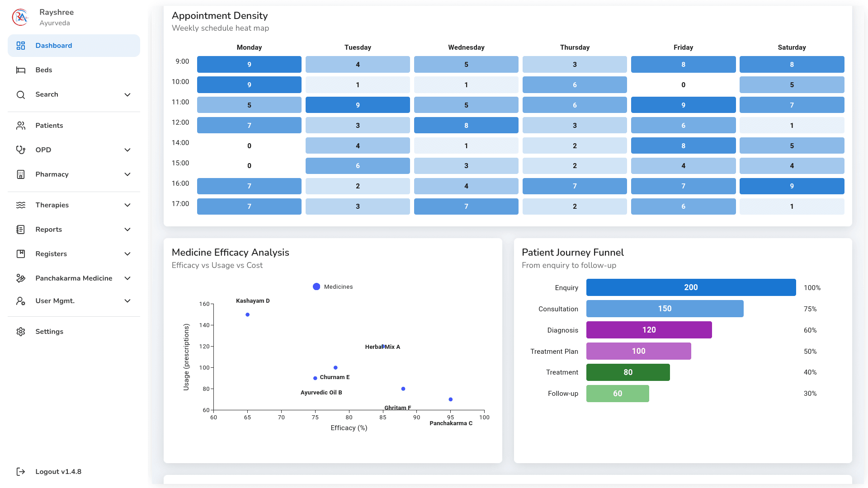Expand the Panchakarma Medicine menu
Screen dimensions: 868x488
(127, 278)
